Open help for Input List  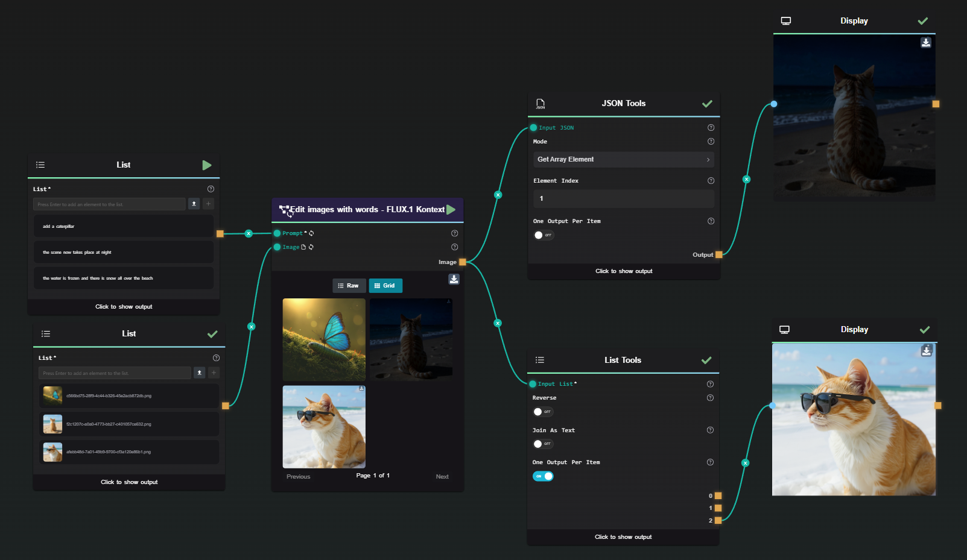(x=710, y=384)
